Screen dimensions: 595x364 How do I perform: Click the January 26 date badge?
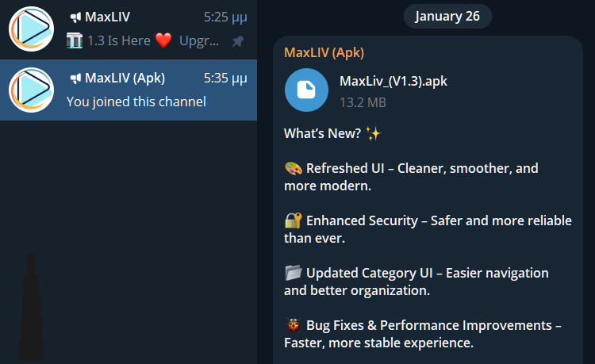point(447,16)
